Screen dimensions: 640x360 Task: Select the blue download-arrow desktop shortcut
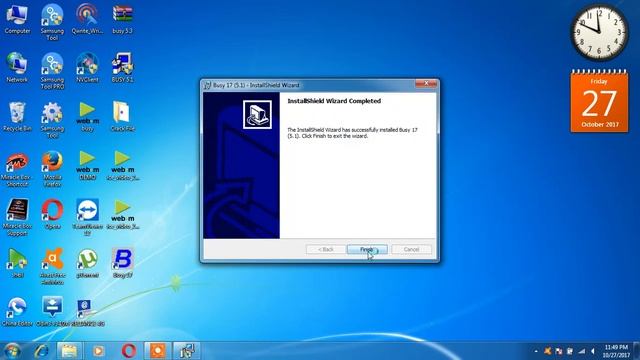52,312
